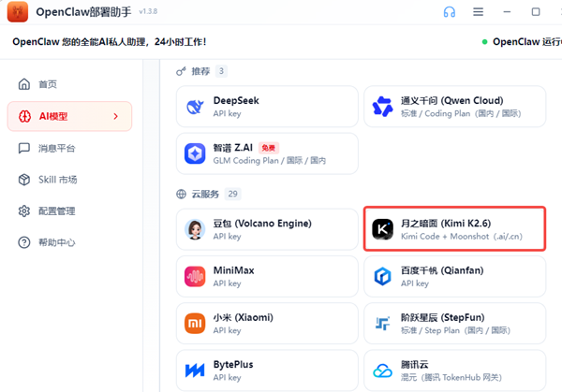Image resolution: width=562 pixels, height=392 pixels.
Task: Choose the MiniMax provider card
Action: pos(267,276)
